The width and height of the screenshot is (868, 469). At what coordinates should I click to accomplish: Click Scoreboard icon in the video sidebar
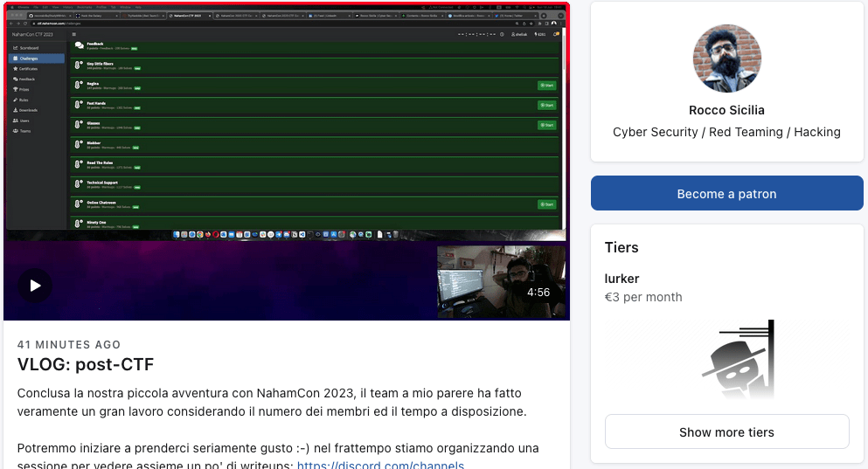(15, 48)
